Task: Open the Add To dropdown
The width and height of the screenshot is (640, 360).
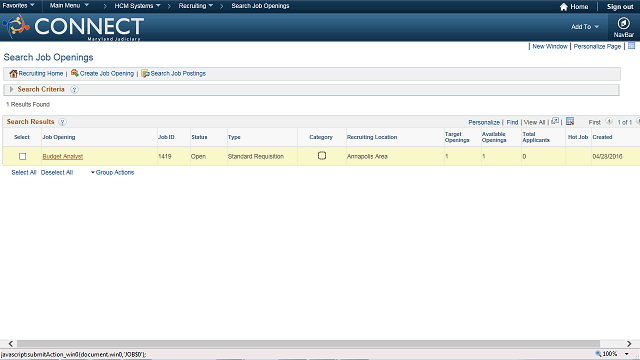Action: point(585,27)
